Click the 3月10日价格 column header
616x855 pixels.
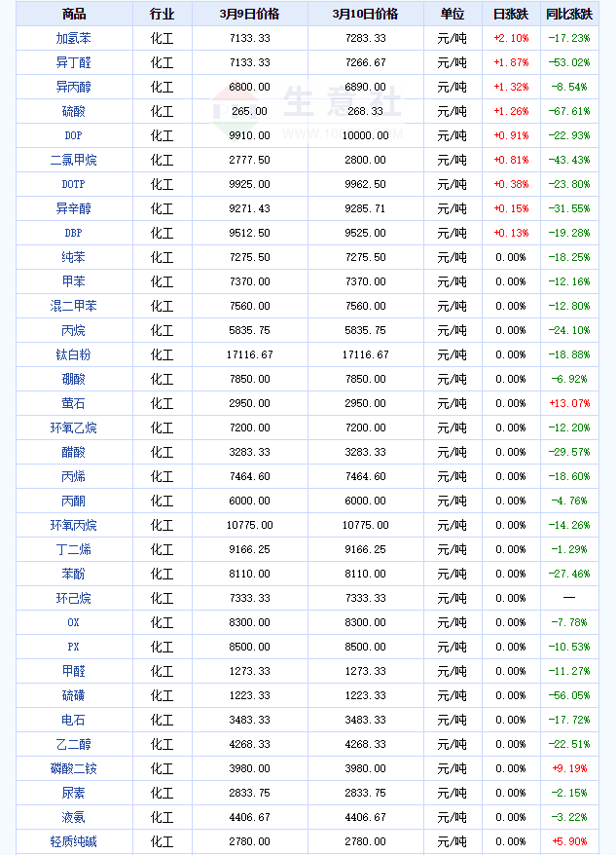coord(365,14)
